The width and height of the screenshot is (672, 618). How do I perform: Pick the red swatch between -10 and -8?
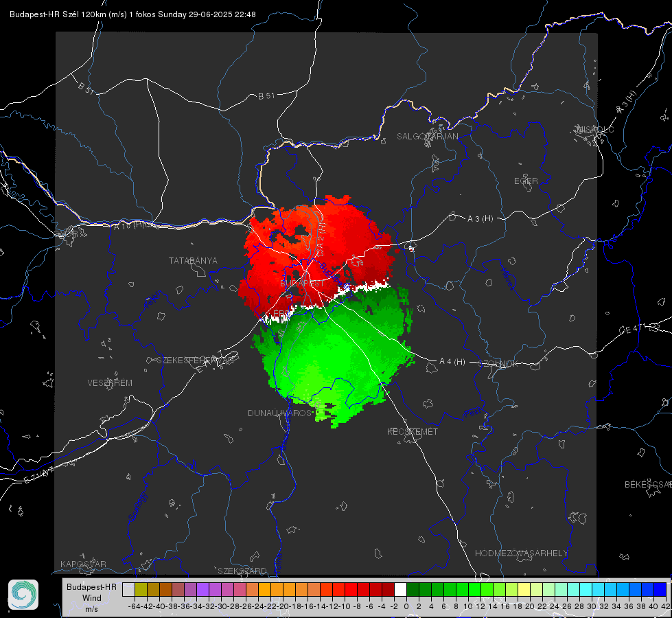(351, 589)
